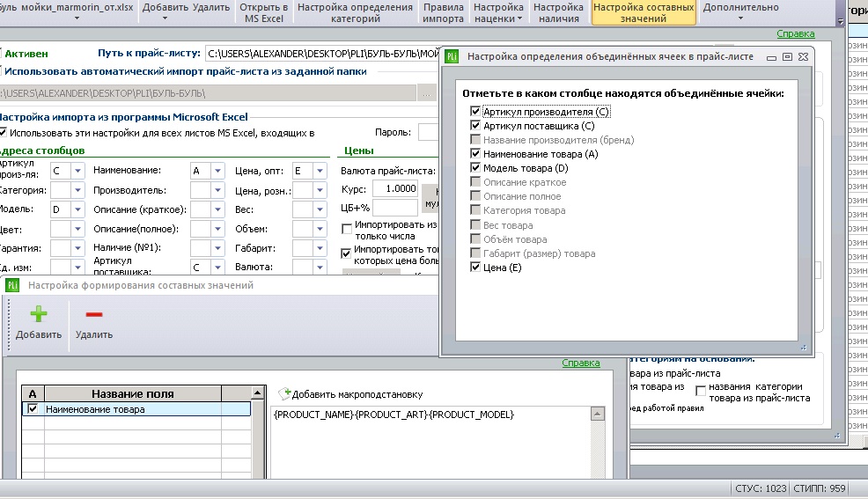Click scroll up arrow of macro text area
The height and width of the screenshot is (499, 868).
click(598, 414)
